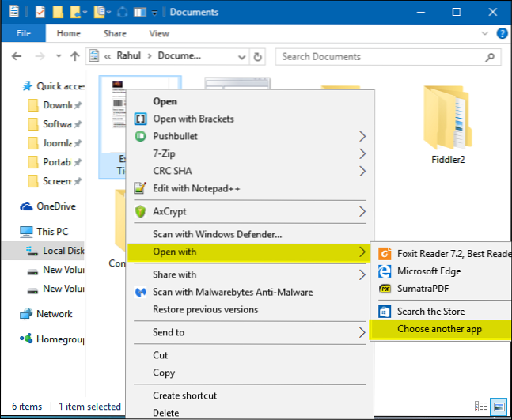Choose another app from the submenu
The width and height of the screenshot is (512, 420).
coord(440,329)
